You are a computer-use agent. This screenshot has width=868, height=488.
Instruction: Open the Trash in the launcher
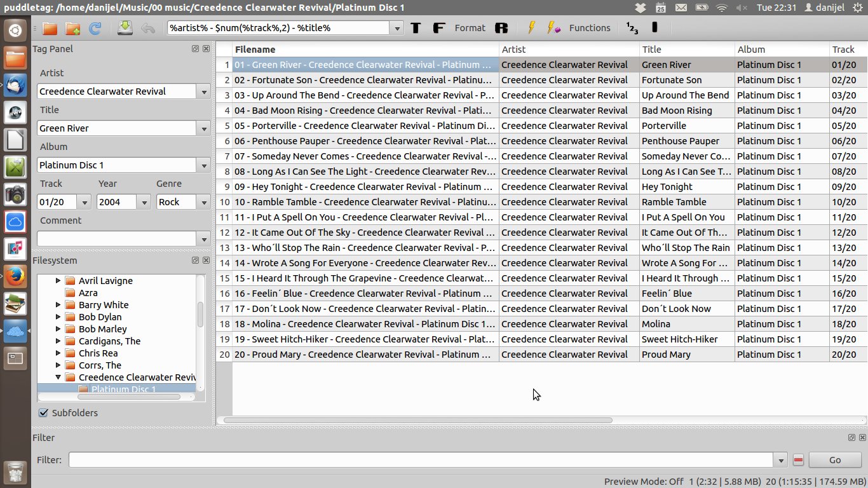(15, 471)
